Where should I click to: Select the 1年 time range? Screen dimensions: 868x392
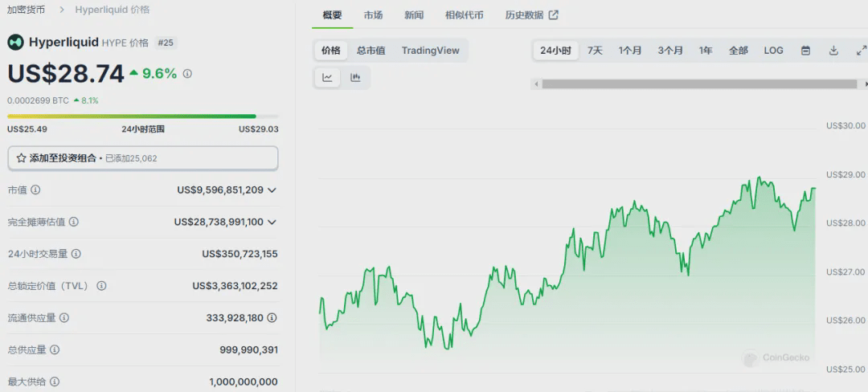706,51
